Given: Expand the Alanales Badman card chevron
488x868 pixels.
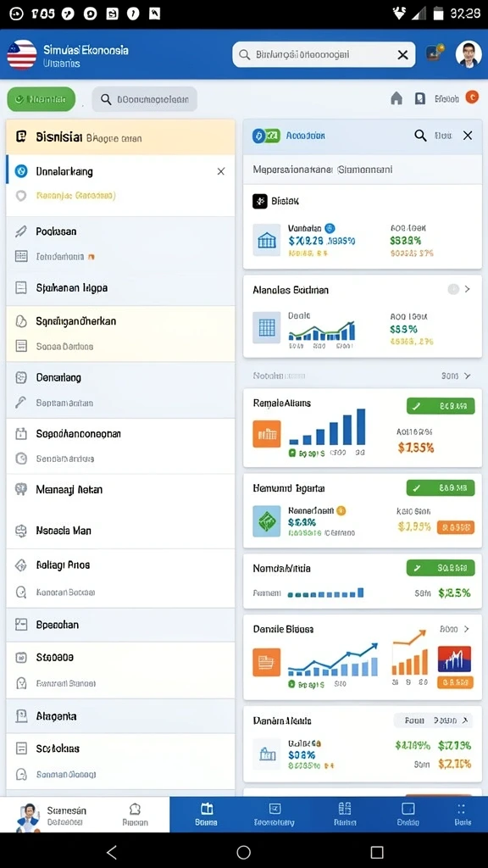Looking at the screenshot, I should click(468, 289).
